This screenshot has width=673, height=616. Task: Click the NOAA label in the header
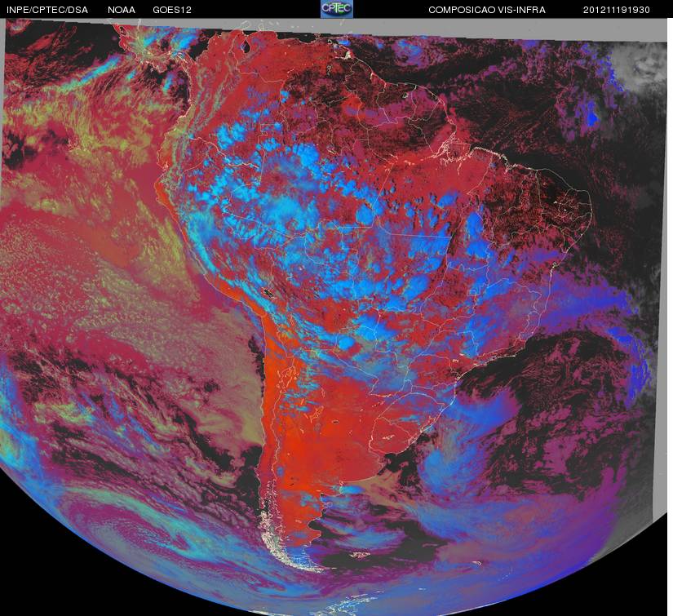click(122, 10)
